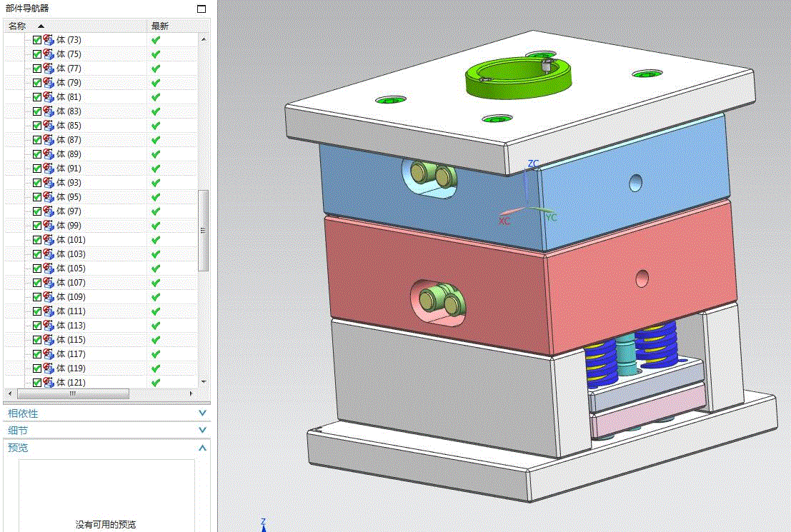Image resolution: width=791 pixels, height=532 pixels.
Task: Click the green up-to-date checkmark for 体 (121)
Action: click(x=156, y=383)
